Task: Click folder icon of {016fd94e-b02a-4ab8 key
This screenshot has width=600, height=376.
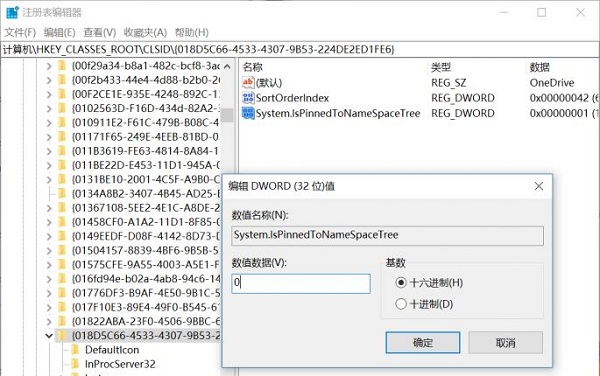Action: tap(62, 279)
